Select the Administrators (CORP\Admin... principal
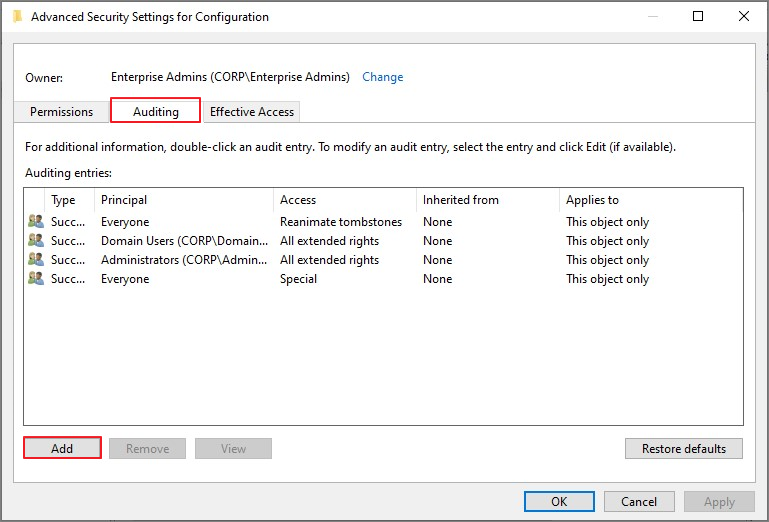 coord(184,260)
